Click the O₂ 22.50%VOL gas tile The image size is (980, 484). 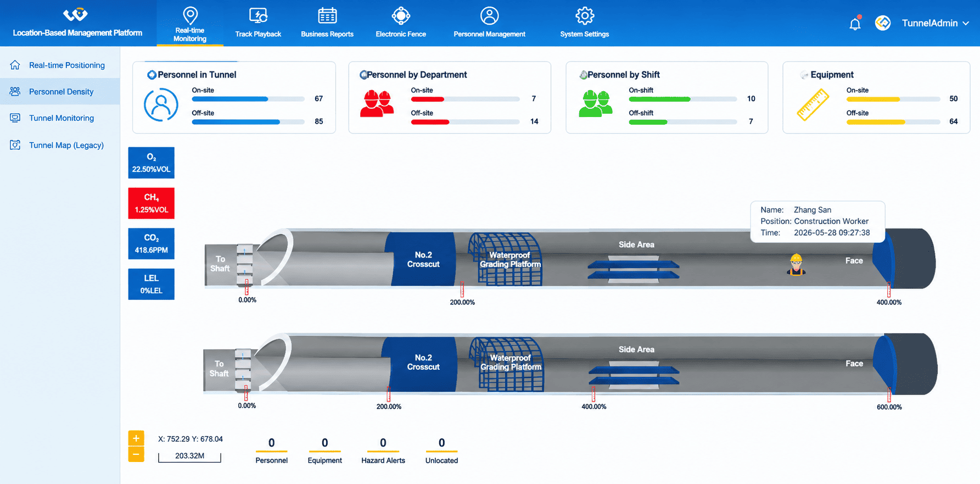pyautogui.click(x=152, y=163)
